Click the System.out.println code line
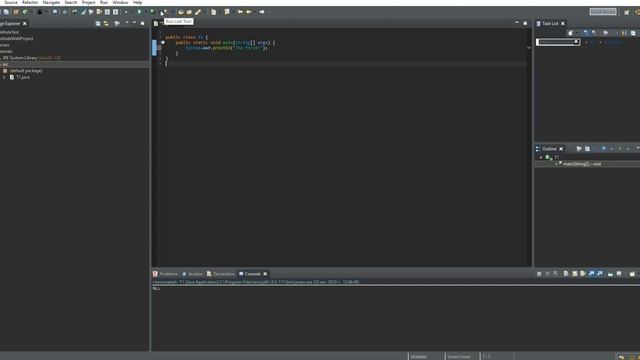 (226, 48)
